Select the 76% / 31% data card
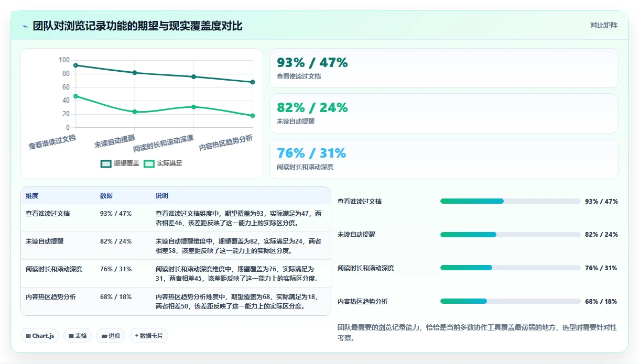This screenshot has width=639, height=364. (443, 159)
